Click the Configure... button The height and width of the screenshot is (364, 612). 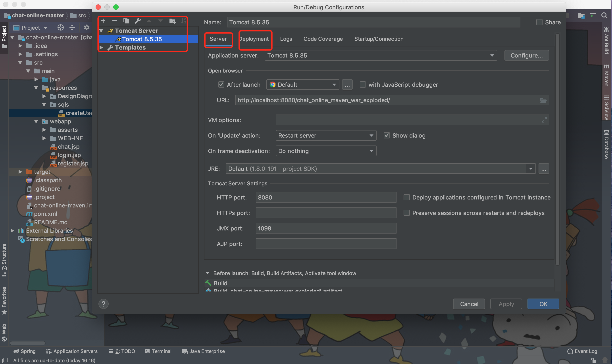coord(527,56)
